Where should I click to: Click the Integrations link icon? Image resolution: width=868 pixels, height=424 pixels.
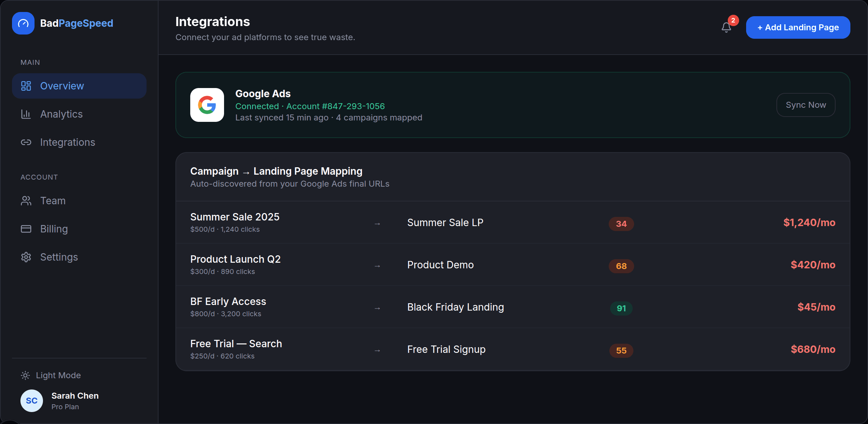click(x=26, y=142)
